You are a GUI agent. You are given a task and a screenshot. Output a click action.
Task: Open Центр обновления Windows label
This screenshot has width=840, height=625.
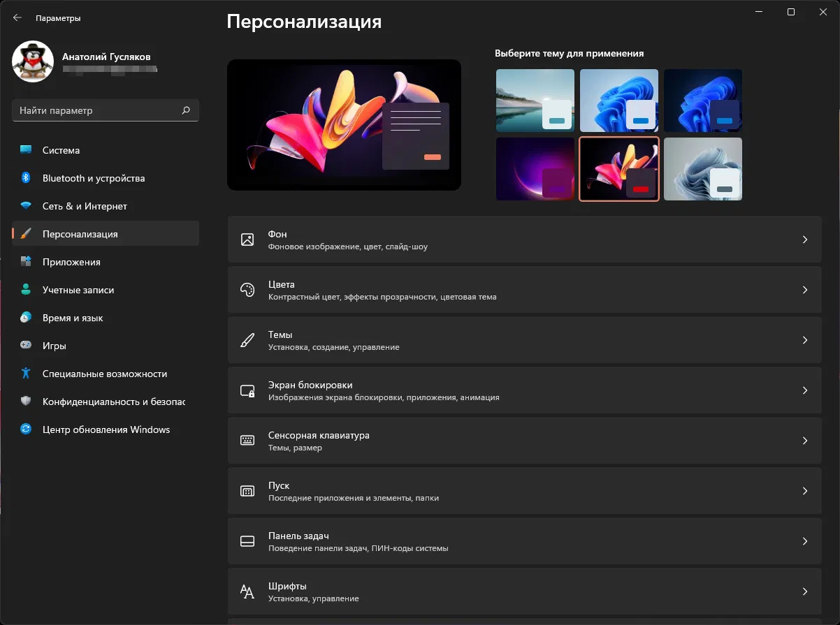106,429
